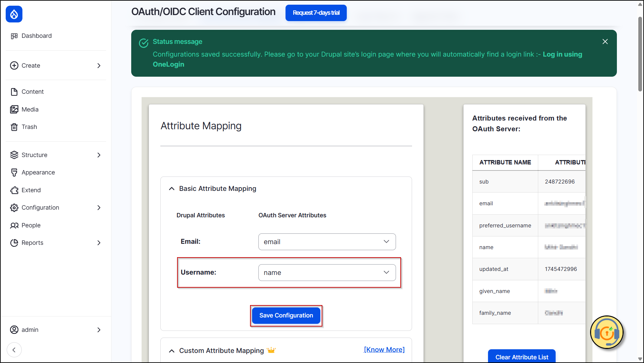Click the Drupal droplet logo
Image resolution: width=644 pixels, height=363 pixels.
(x=14, y=14)
